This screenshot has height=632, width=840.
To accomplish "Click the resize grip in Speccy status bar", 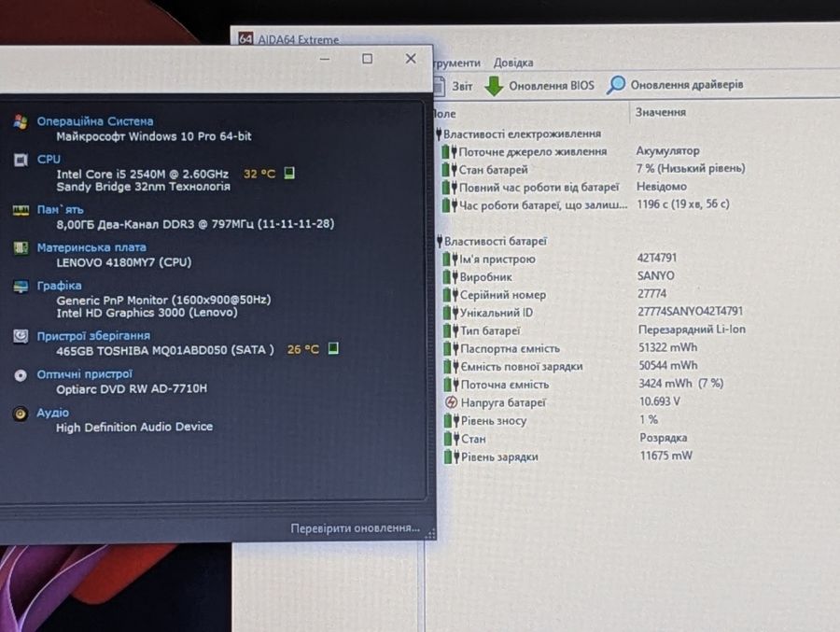I will 430,533.
